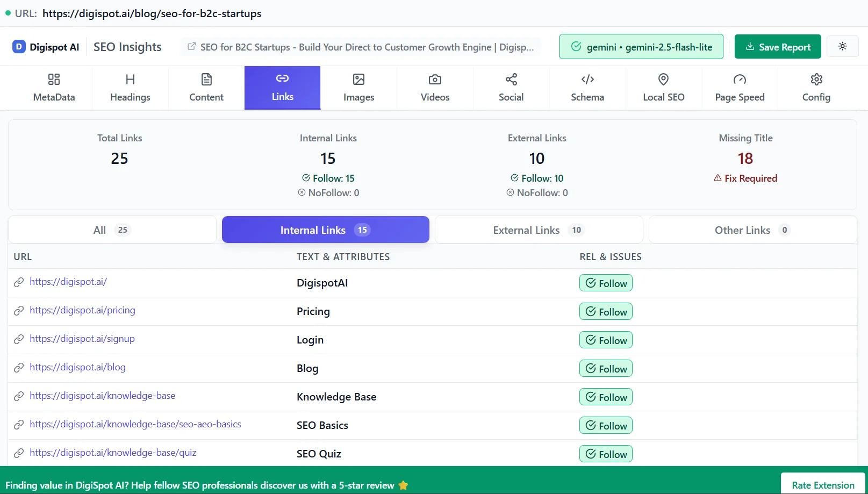
Task: Click Follow badge in SEO Quiz row
Action: 606,454
